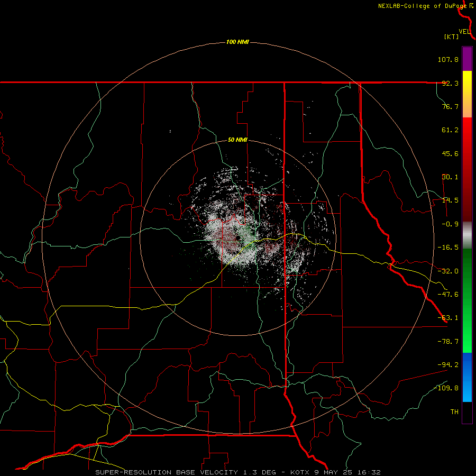Click the 76.7 velocity scale value

click(x=450, y=106)
